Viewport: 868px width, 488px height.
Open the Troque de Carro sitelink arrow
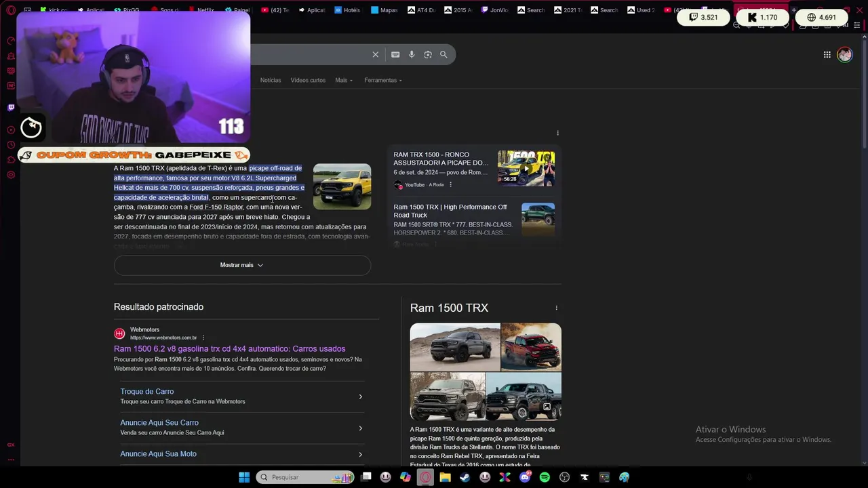(360, 396)
